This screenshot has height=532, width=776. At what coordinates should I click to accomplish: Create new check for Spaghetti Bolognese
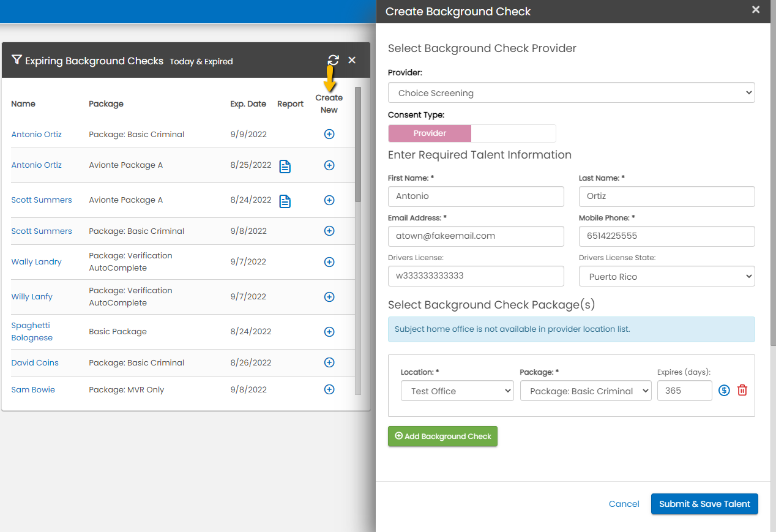pyautogui.click(x=329, y=332)
